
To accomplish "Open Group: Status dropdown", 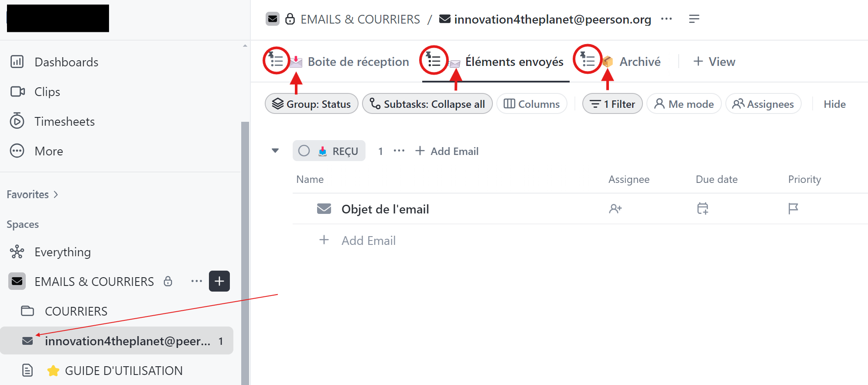I will (x=311, y=104).
